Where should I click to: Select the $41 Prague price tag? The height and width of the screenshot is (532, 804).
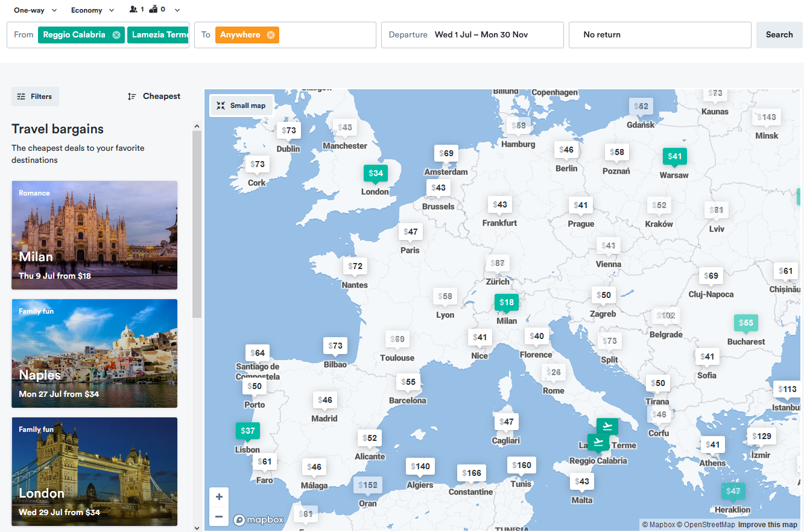pyautogui.click(x=580, y=205)
